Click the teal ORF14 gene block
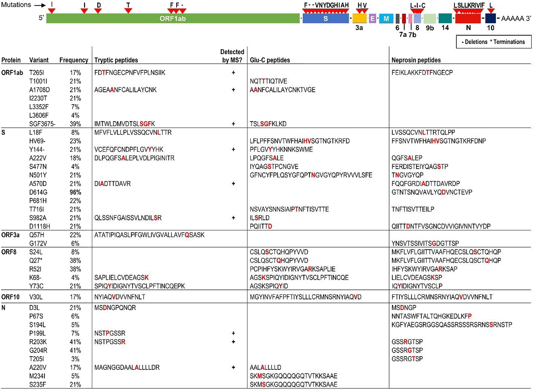The image size is (534, 392). pos(445,19)
